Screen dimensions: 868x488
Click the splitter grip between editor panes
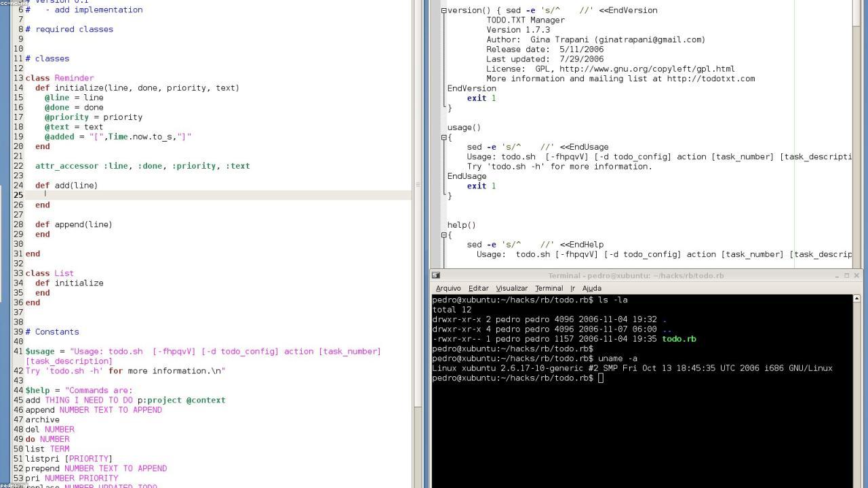[x=418, y=184]
